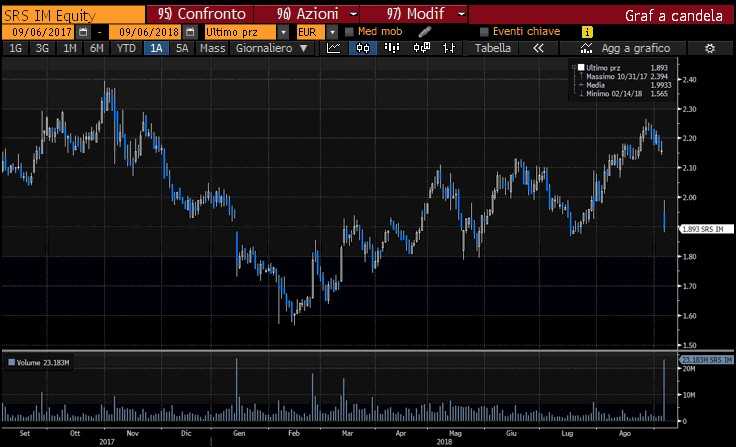Select the Mass range tab
Image resolution: width=736 pixels, height=447 pixels.
pyautogui.click(x=212, y=48)
